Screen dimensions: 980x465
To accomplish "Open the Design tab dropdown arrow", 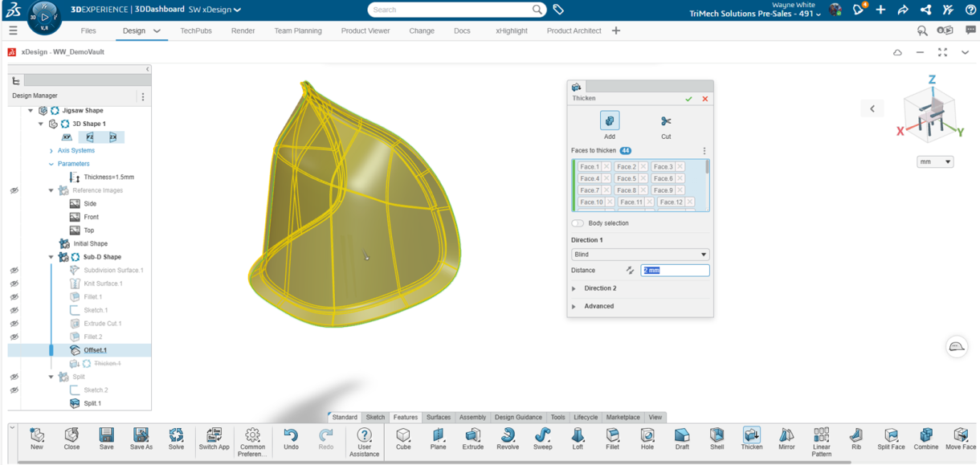I will pos(157,31).
